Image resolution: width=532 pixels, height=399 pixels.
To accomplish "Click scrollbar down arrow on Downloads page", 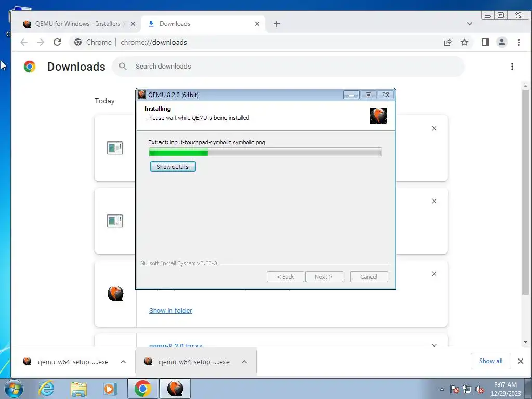I will click(525, 342).
